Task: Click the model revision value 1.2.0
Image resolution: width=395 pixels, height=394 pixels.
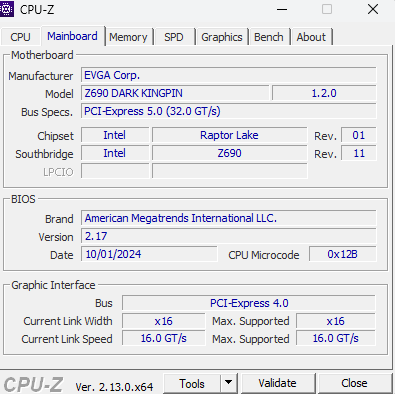Action: pos(324,93)
